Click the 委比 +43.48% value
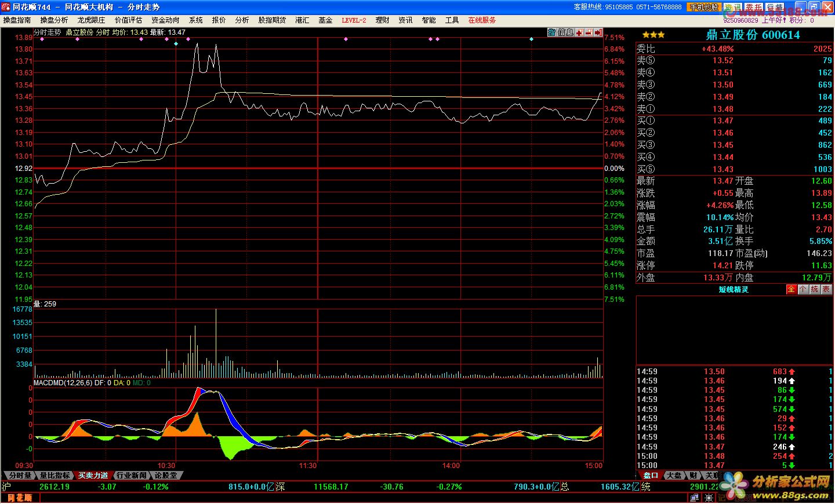The width and height of the screenshot is (835, 504). tap(718, 49)
